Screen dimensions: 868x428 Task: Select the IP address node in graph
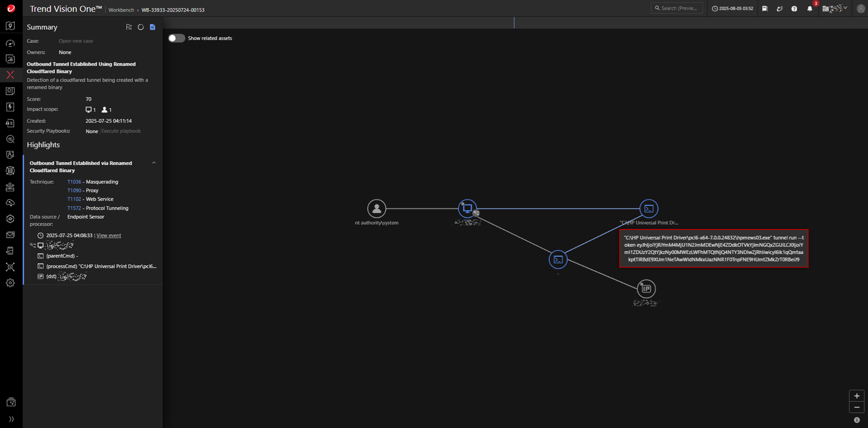click(x=646, y=289)
